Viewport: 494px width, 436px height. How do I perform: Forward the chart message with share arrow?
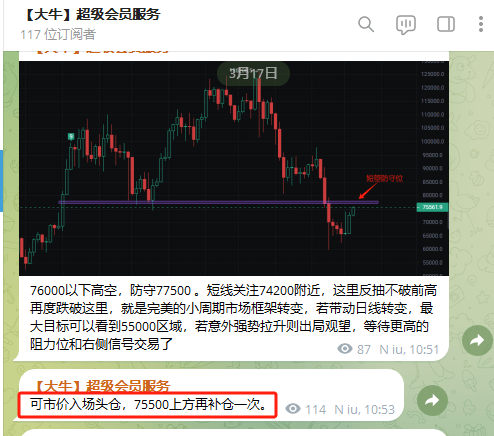click(477, 340)
